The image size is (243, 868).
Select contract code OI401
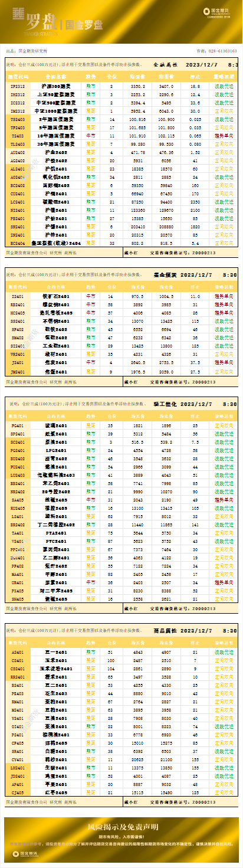(18, 727)
